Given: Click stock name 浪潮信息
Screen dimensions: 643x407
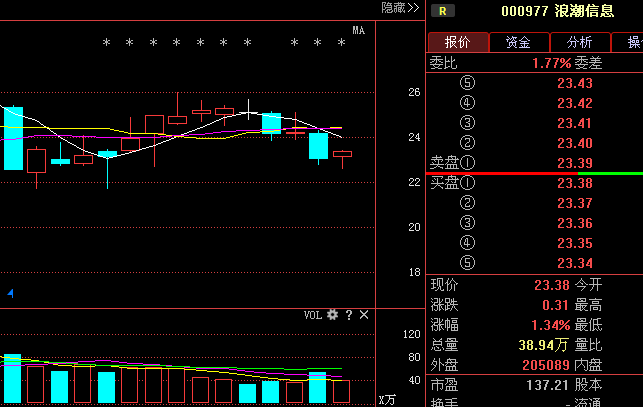Looking at the screenshot, I should (586, 11).
